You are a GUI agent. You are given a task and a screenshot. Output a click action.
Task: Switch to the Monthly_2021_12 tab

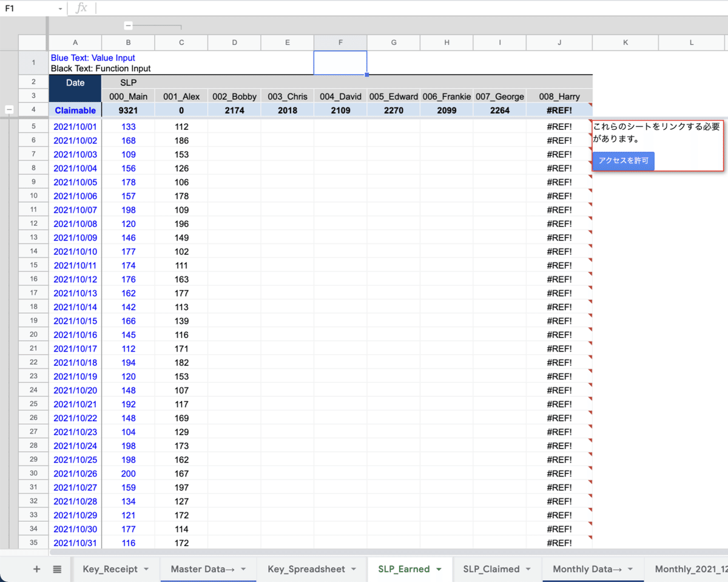691,569
